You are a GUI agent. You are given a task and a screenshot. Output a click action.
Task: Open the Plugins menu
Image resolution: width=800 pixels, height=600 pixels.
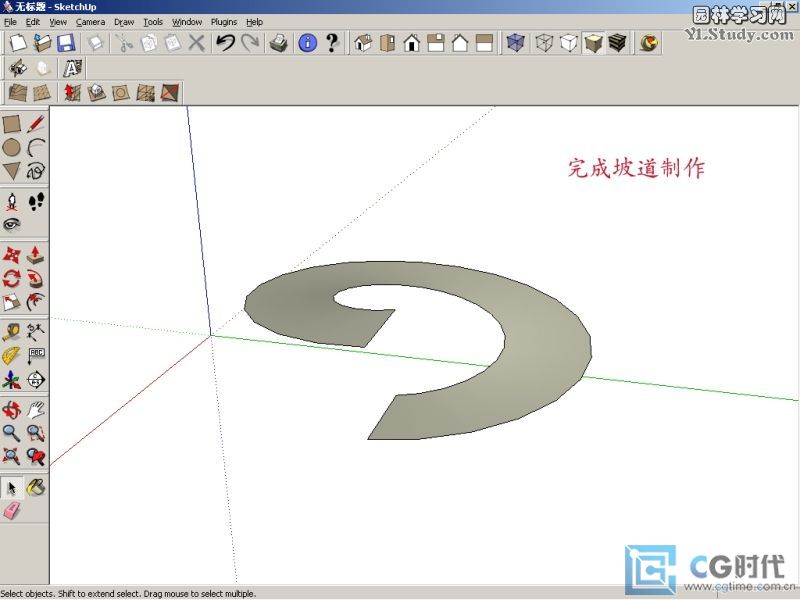tap(224, 21)
